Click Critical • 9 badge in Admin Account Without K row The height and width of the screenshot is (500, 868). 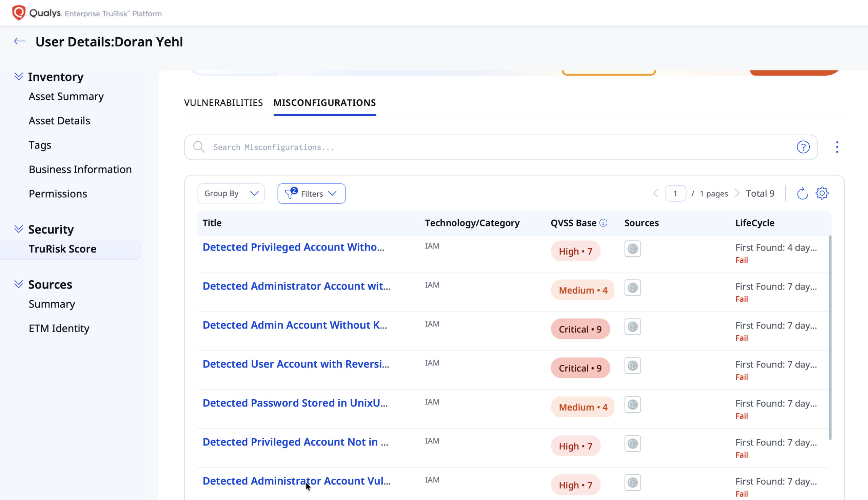click(580, 329)
